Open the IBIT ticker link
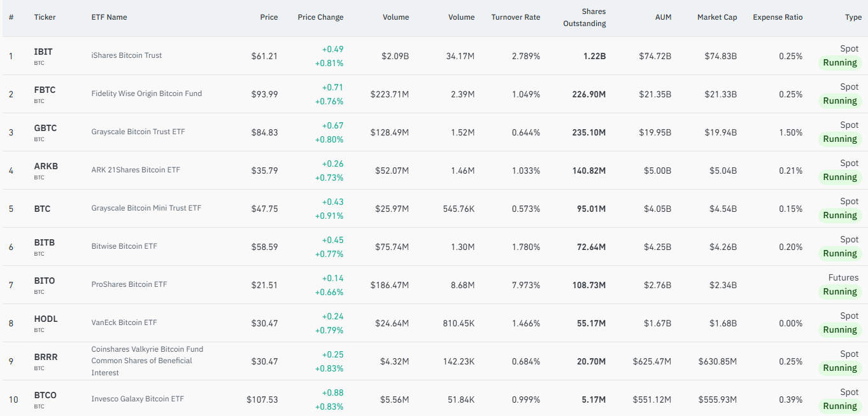The image size is (868, 416). [43, 52]
